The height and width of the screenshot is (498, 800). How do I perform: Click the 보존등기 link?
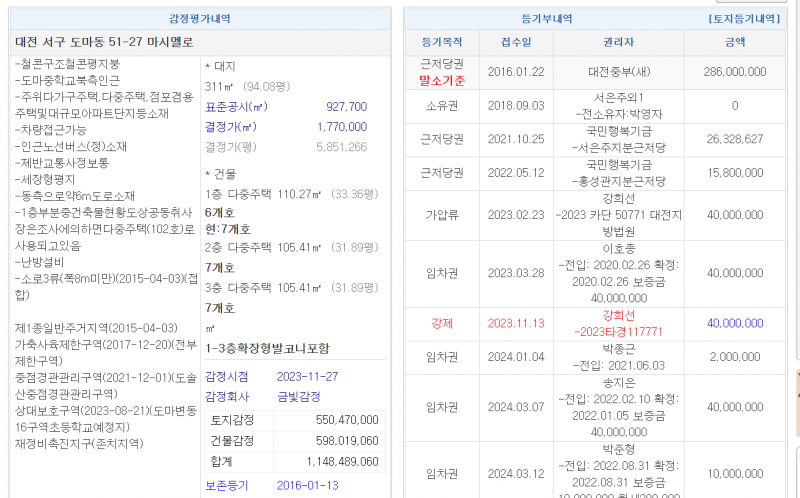click(230, 486)
